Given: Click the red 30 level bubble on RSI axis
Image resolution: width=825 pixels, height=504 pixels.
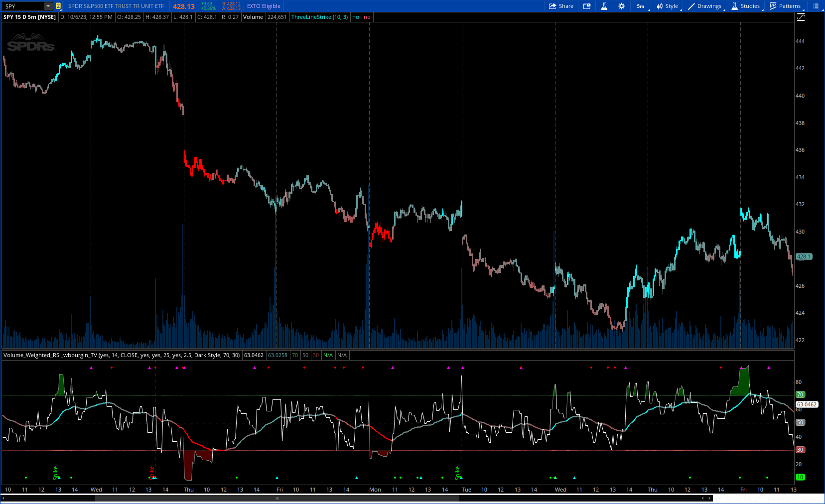Looking at the screenshot, I should click(x=800, y=450).
